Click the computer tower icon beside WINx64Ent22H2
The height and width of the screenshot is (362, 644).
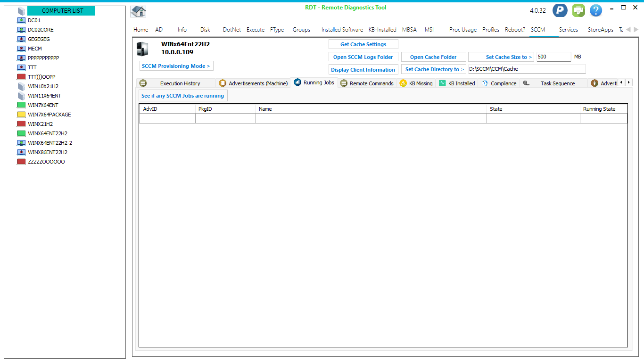(x=142, y=49)
